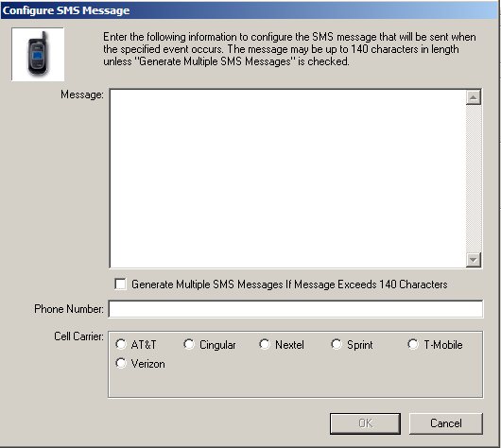Click the Generate Multiple SMS Messages label
The width and height of the screenshot is (501, 448).
click(x=289, y=284)
